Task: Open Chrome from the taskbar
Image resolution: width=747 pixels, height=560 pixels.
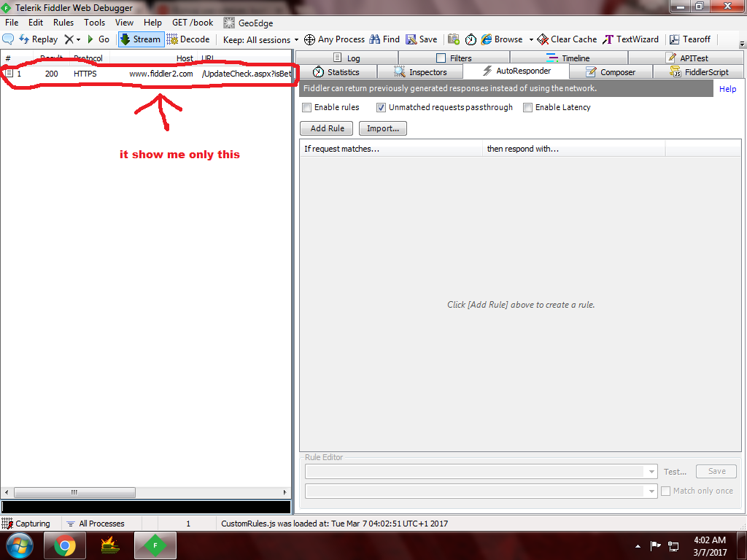Action: click(65, 545)
